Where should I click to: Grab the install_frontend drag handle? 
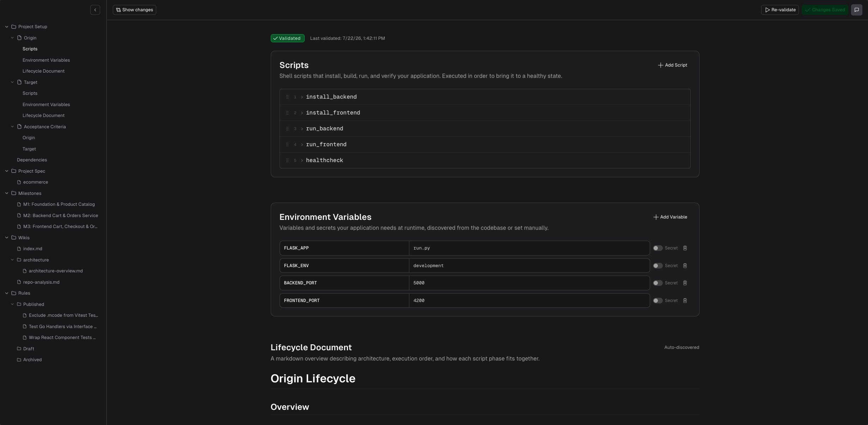(x=287, y=113)
